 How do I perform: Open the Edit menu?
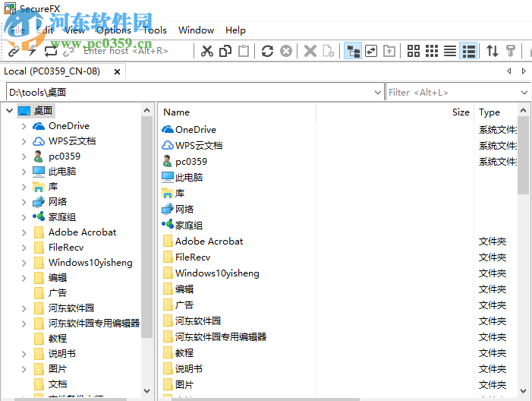coord(45,30)
